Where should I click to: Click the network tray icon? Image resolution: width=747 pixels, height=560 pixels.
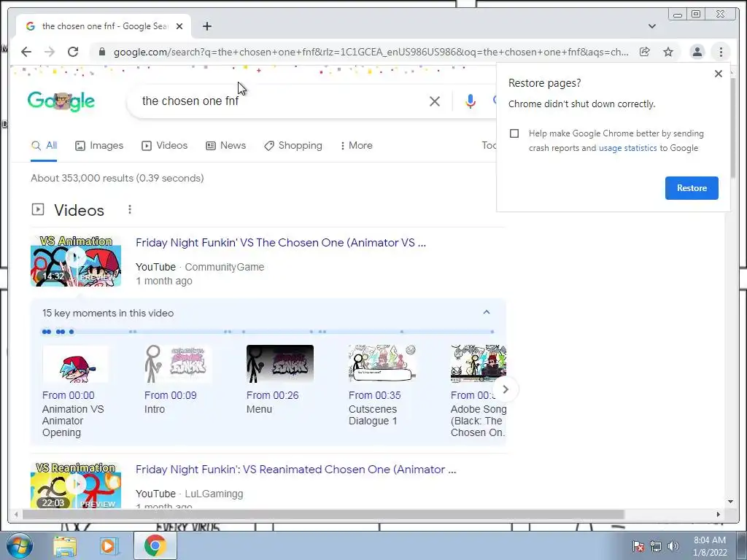656,546
